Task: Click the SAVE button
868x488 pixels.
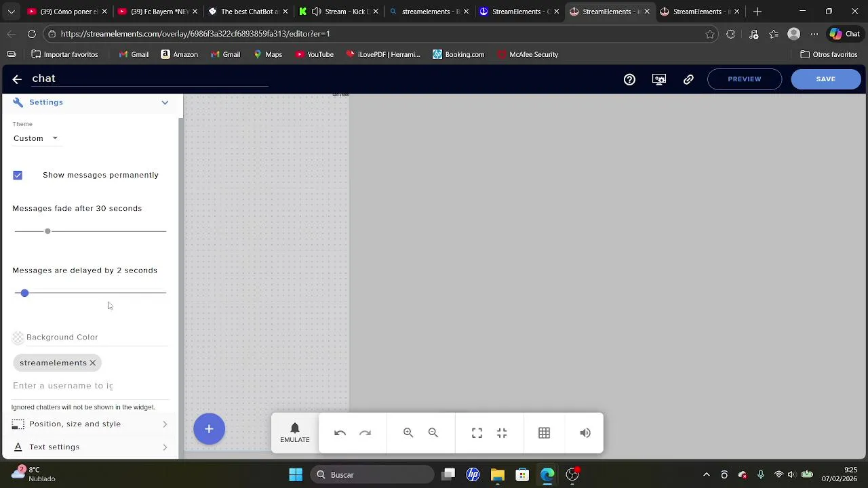Action: [826, 79]
